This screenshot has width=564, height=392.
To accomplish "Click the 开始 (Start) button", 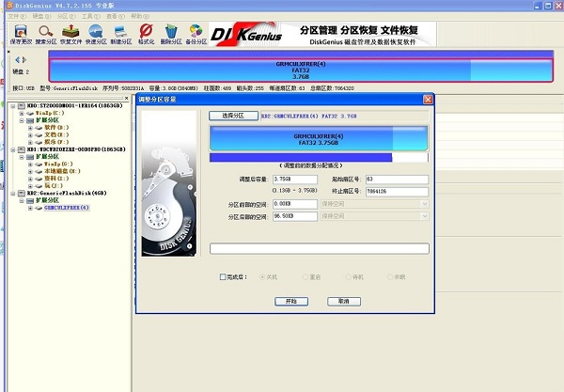I will [290, 301].
